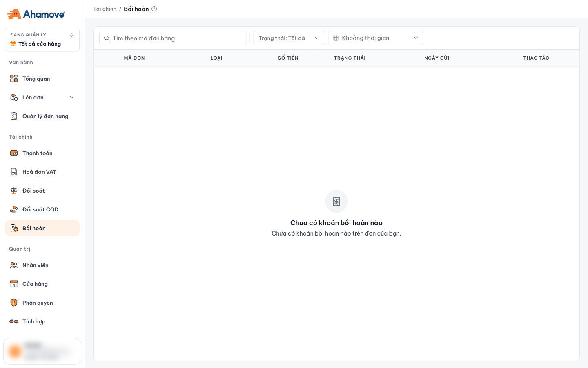Image resolution: width=588 pixels, height=368 pixels.
Task: Select the Đối soát menu item
Action: coord(42,191)
